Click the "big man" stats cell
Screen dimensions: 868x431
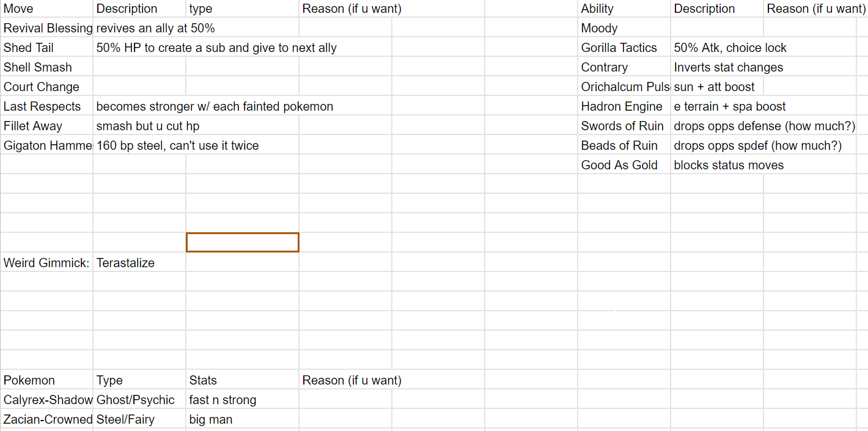click(x=243, y=419)
